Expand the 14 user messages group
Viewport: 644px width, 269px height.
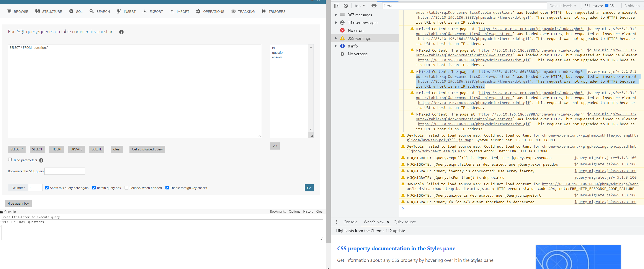[x=336, y=23]
